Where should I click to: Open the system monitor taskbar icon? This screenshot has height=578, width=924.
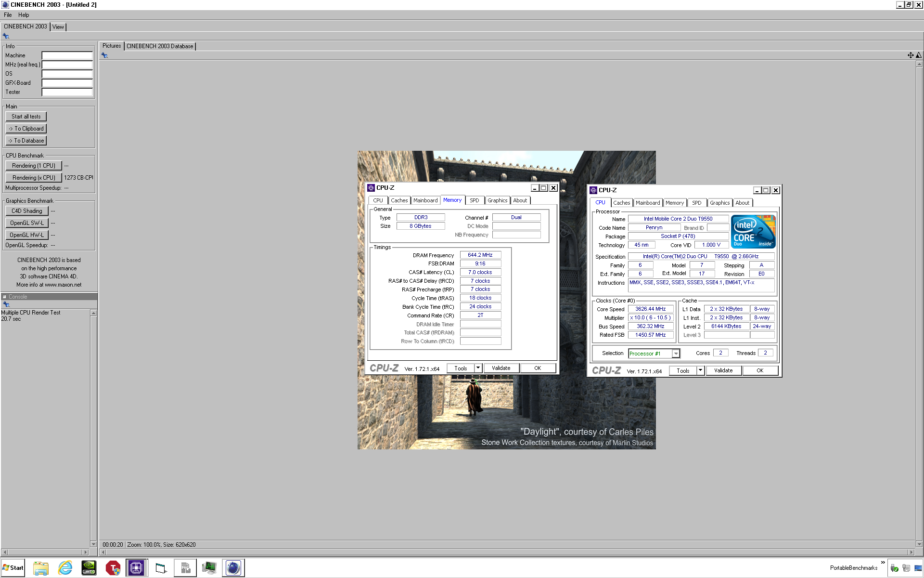209,568
